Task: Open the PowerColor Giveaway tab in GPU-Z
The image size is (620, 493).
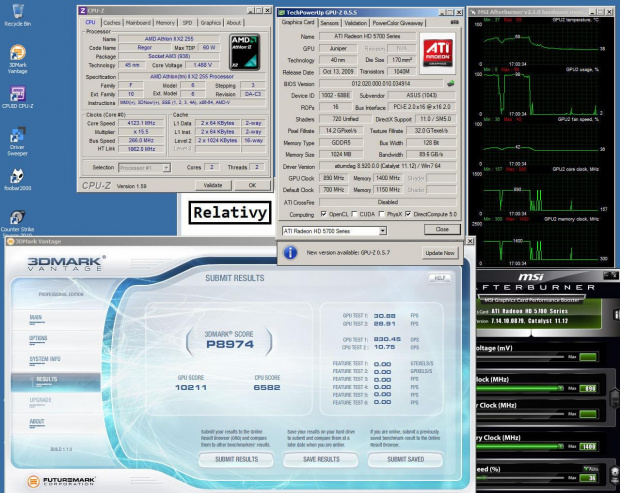Action: pyautogui.click(x=397, y=23)
